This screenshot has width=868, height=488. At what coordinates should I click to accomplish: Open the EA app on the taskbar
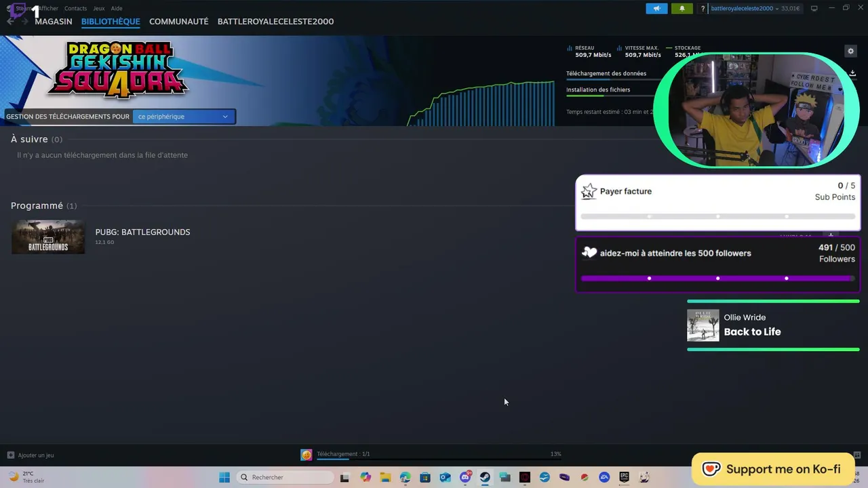pyautogui.click(x=604, y=477)
